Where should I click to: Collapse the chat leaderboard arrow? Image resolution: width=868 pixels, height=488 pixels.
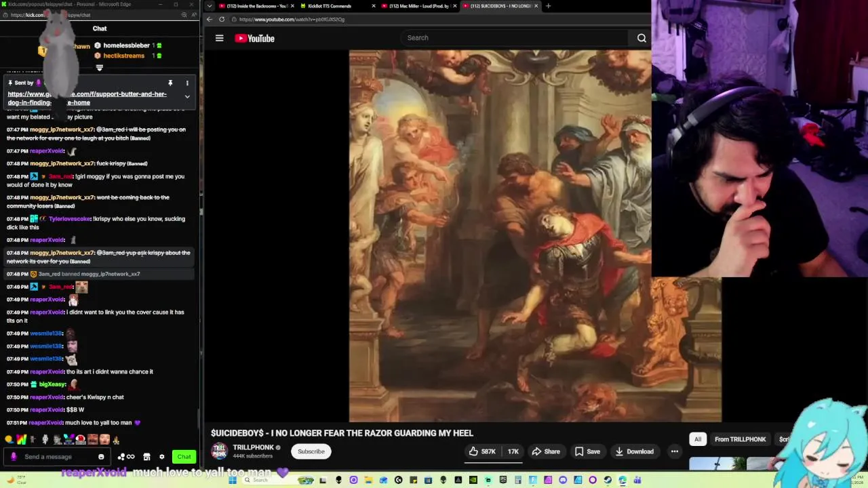tap(100, 68)
